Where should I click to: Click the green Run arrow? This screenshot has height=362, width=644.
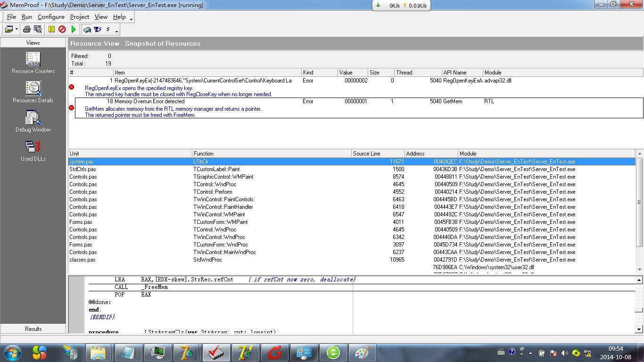pyautogui.click(x=74, y=29)
